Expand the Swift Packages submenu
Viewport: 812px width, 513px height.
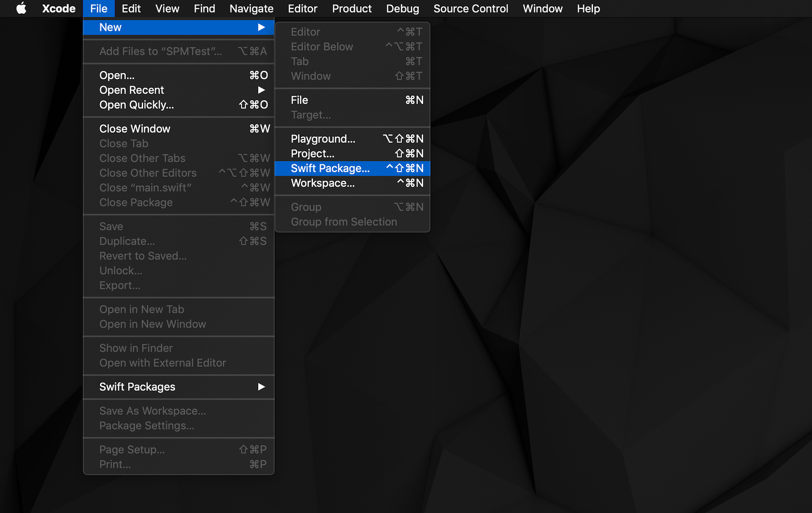point(179,387)
